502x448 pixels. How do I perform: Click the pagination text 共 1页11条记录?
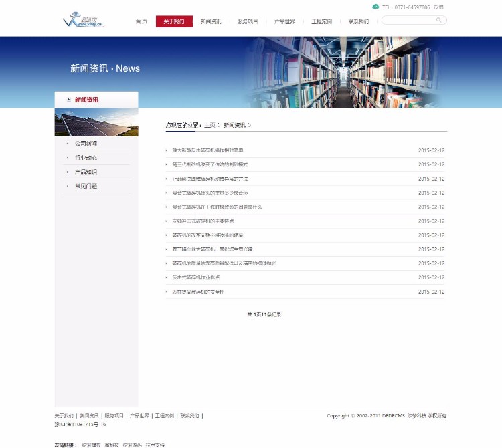[x=264, y=314]
